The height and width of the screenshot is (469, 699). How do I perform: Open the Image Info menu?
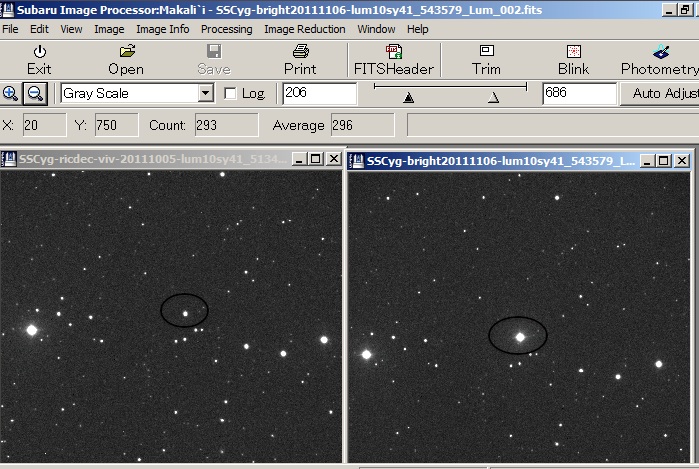click(x=163, y=29)
